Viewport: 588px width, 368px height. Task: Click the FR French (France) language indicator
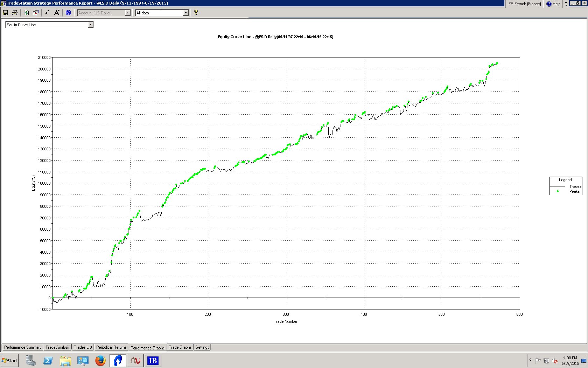pyautogui.click(x=525, y=4)
